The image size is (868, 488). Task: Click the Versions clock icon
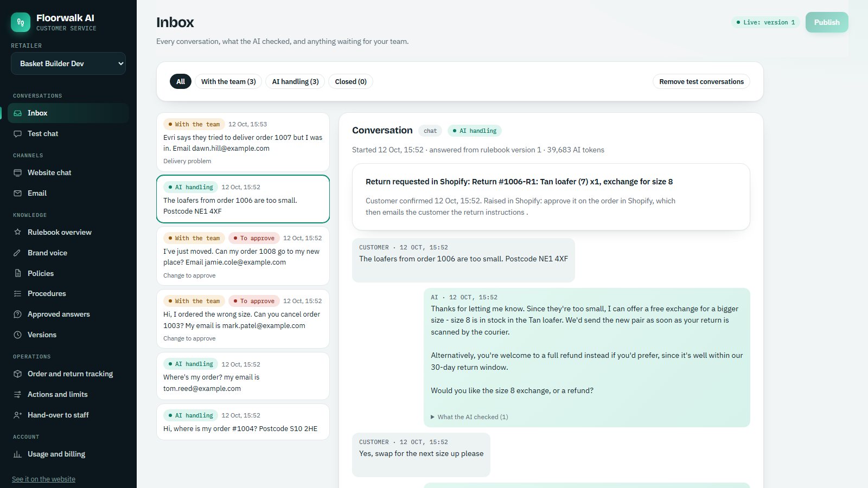click(x=17, y=335)
